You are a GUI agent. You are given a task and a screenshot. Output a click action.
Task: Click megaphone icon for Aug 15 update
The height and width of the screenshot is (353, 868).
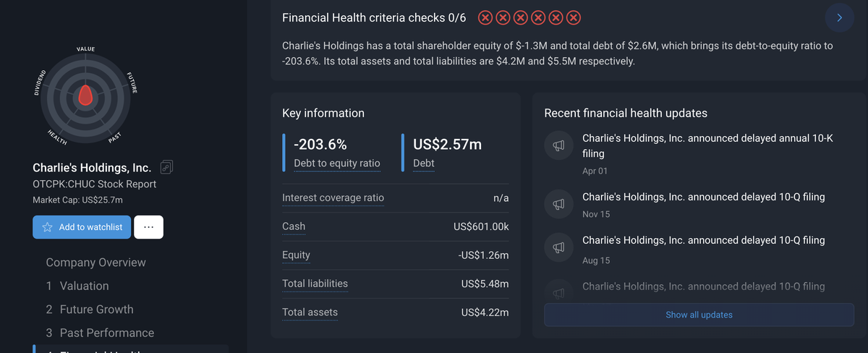coord(558,247)
